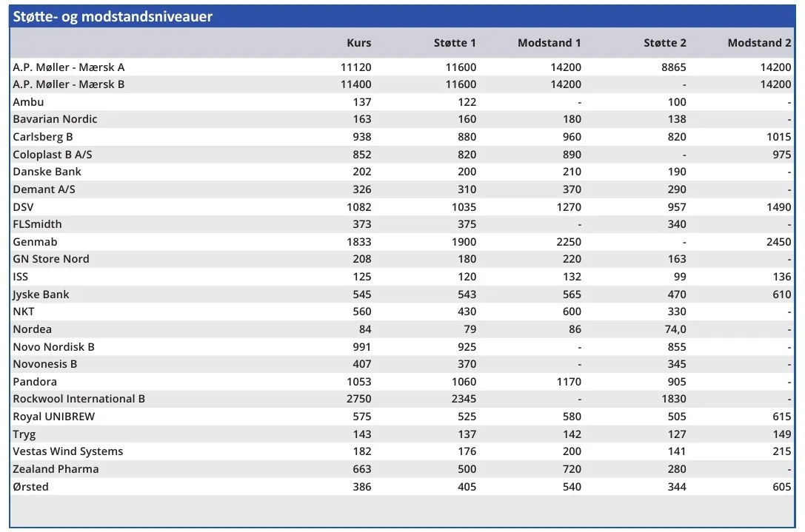Select the 'Bavarian Nordic' stock name
Image resolution: width=805 pixels, height=532 pixels.
55,119
